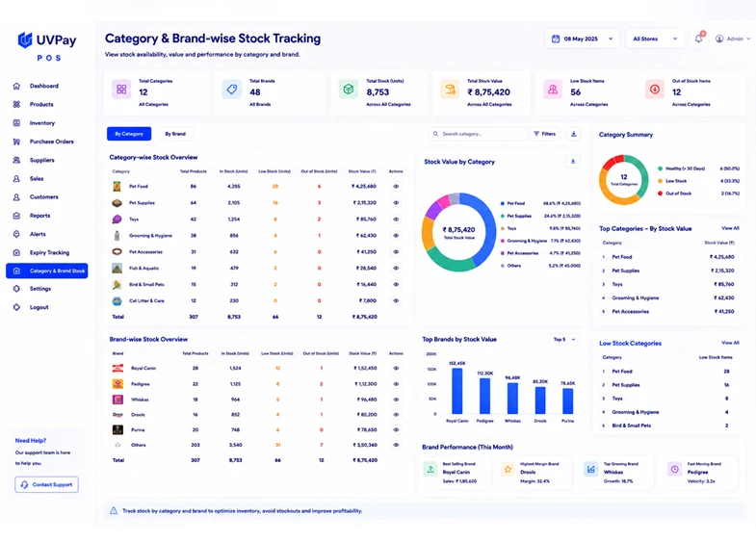
Task: View details of Whiskas brand row
Action: pyautogui.click(x=396, y=400)
